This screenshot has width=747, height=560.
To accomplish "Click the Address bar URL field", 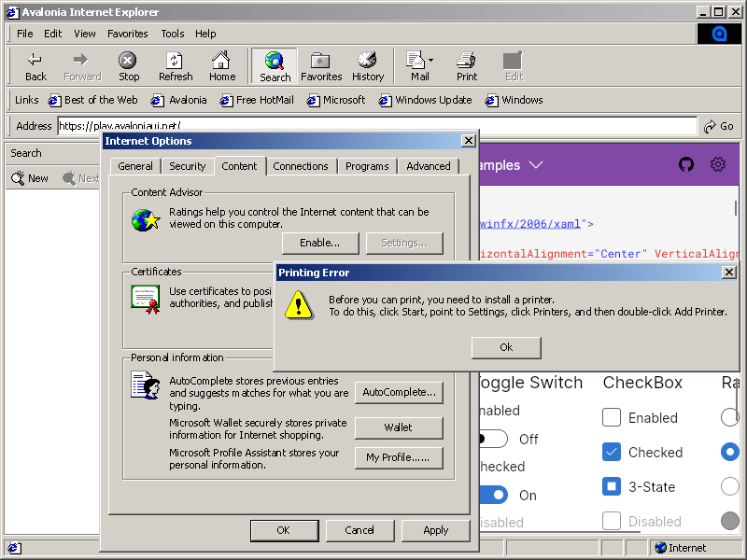I will [x=377, y=126].
